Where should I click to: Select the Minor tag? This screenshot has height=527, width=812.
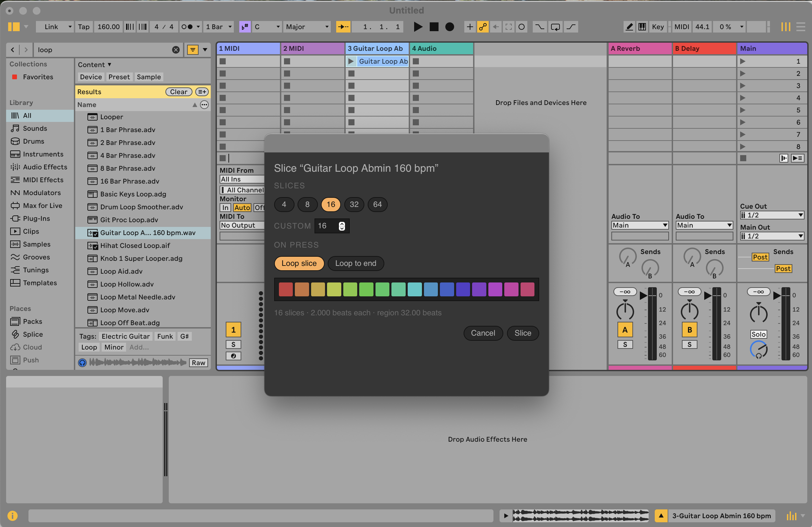114,347
